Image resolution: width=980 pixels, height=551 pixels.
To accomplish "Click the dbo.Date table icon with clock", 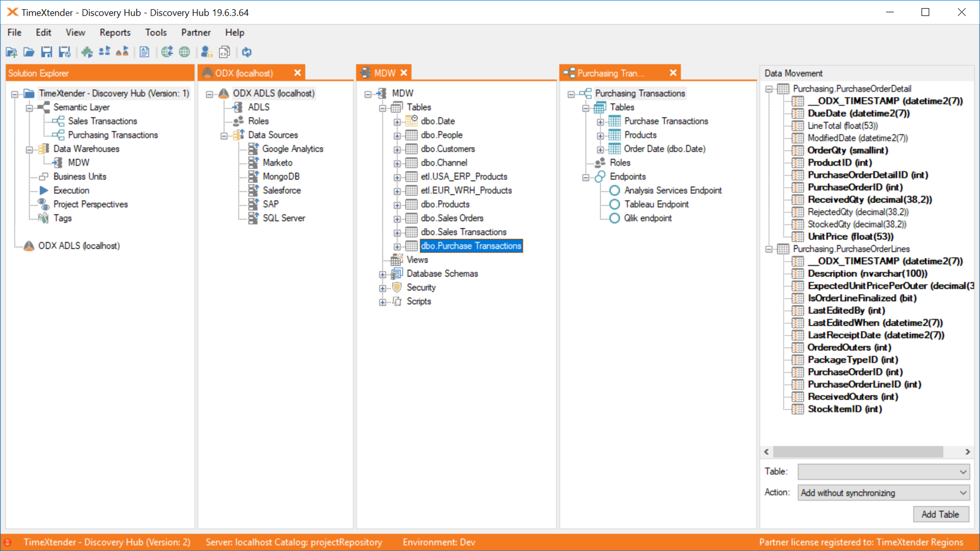I will 412,120.
